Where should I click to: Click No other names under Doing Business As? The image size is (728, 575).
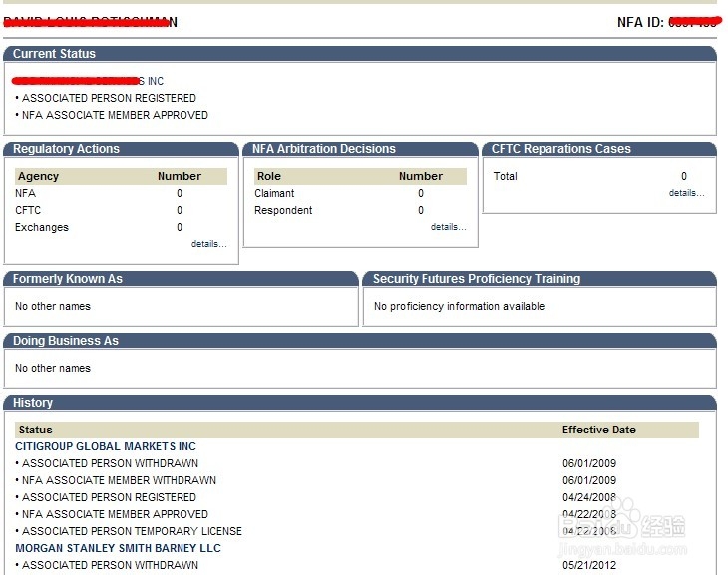53,368
